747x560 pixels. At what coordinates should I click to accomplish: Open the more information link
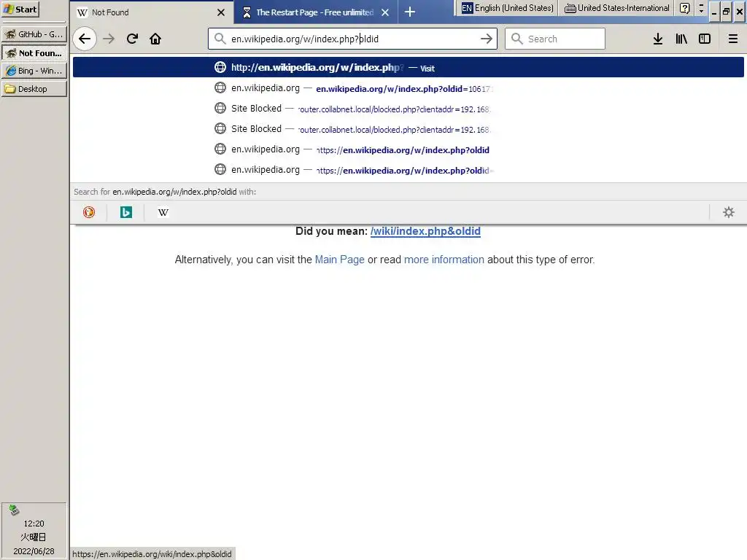tap(444, 260)
